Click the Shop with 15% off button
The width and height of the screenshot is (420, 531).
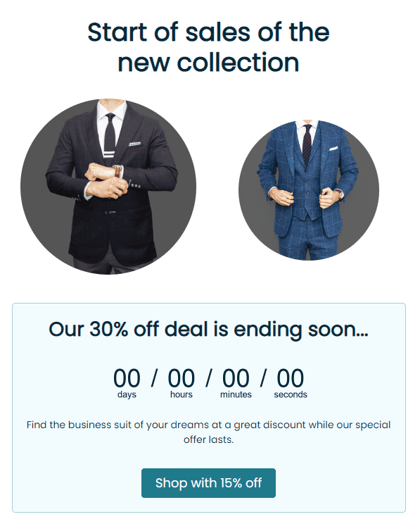coord(208,483)
